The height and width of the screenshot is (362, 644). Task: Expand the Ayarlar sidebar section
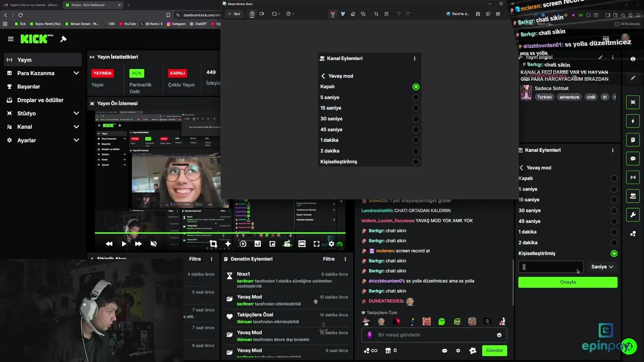(x=76, y=140)
